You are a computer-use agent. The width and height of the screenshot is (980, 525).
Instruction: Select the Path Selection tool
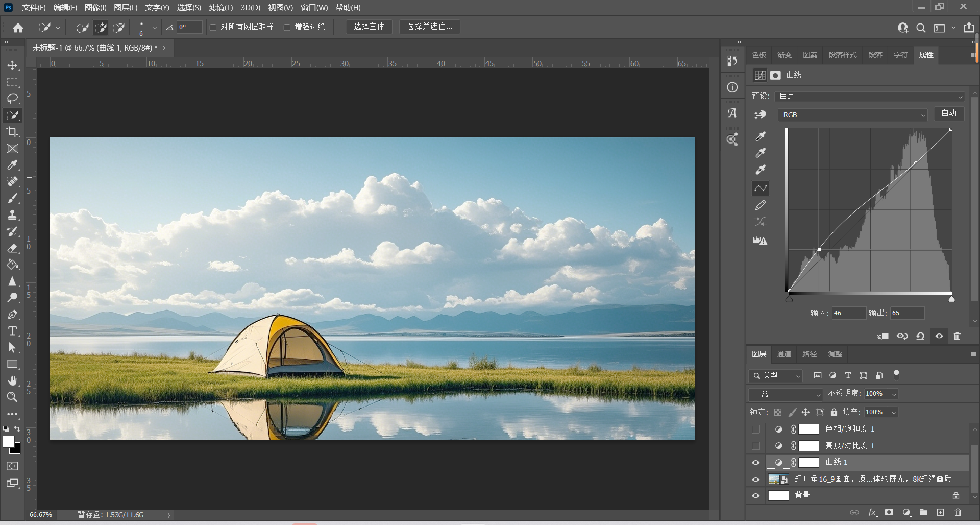coord(13,348)
